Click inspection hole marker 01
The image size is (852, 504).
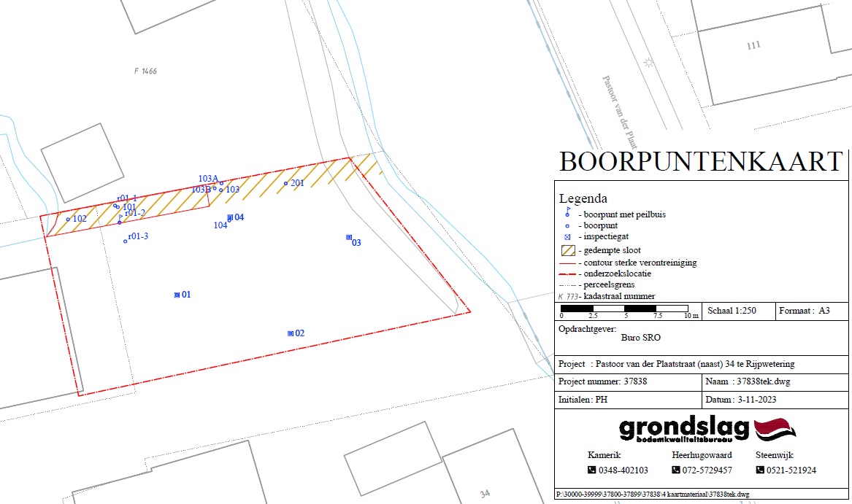[x=177, y=295]
